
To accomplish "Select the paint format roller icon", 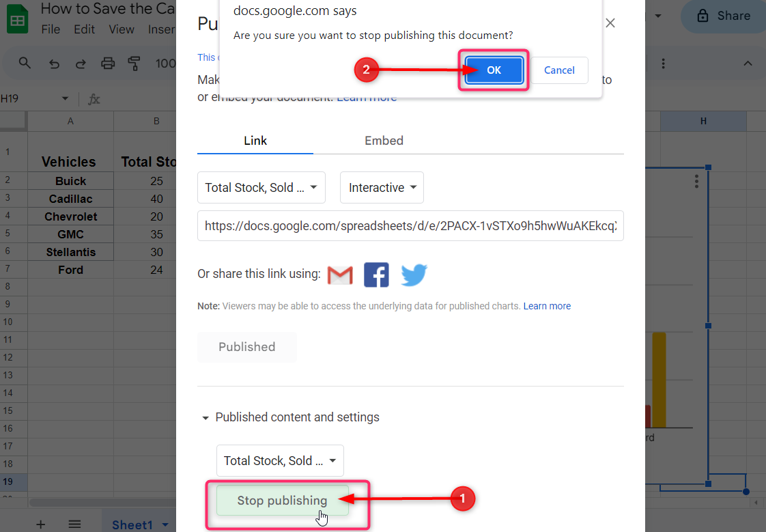I will click(x=134, y=64).
